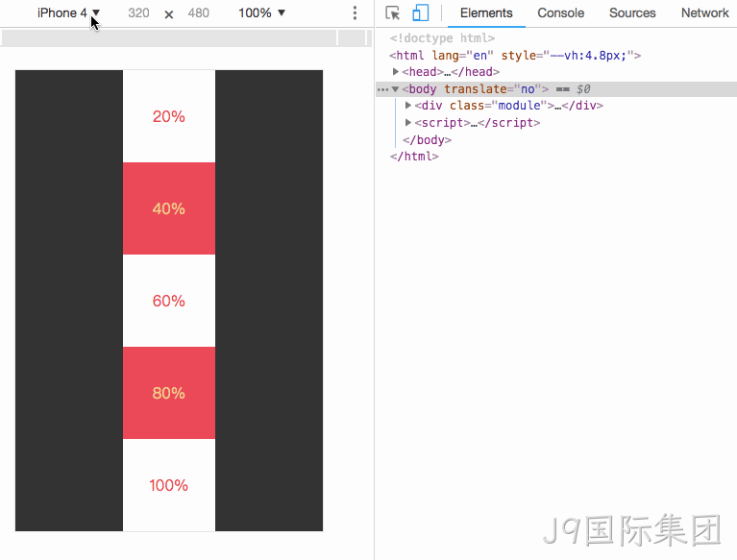Open the iPhone 4 device dropdown

point(68,12)
